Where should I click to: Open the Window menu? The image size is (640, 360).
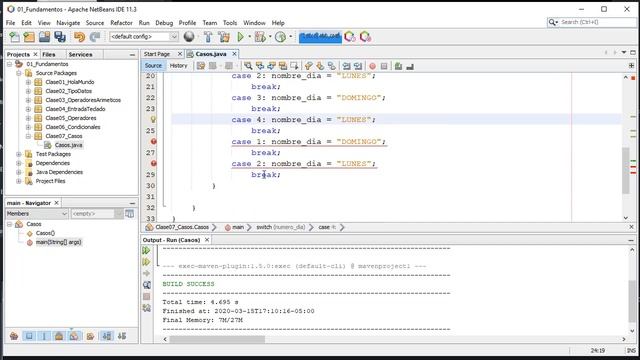pos(254,23)
